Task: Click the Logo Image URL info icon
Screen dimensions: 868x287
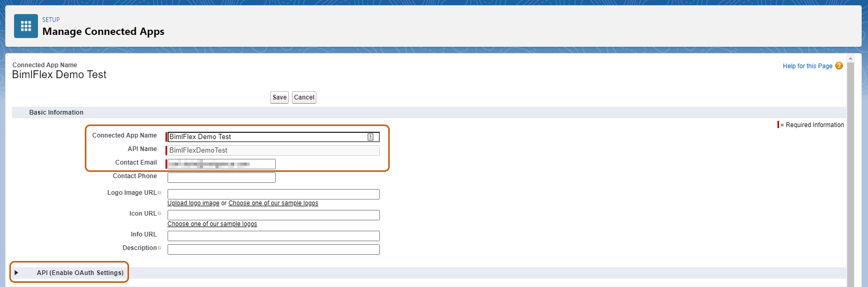Action: 159,193
